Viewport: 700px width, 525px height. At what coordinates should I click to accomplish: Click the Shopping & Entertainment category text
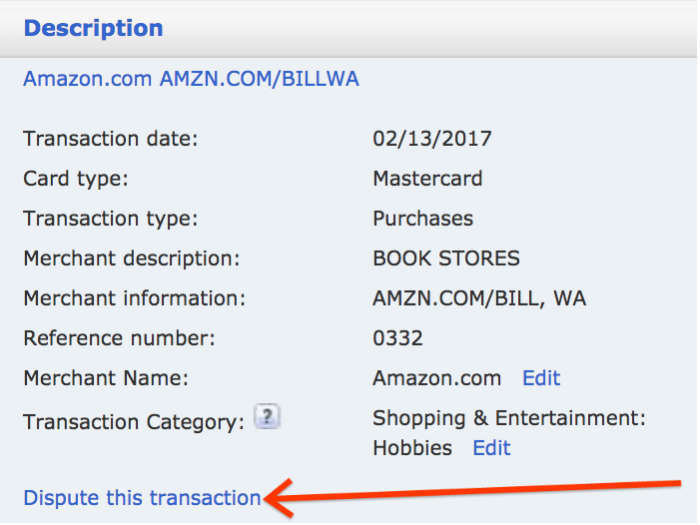click(x=509, y=418)
